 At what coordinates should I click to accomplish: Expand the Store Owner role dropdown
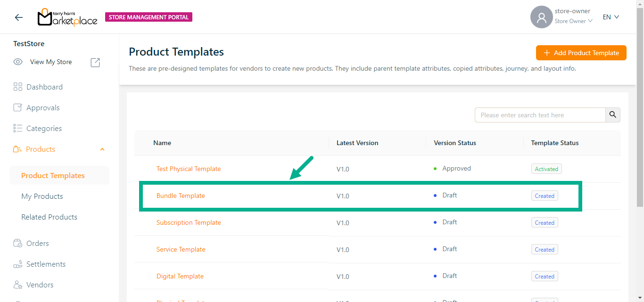(573, 21)
